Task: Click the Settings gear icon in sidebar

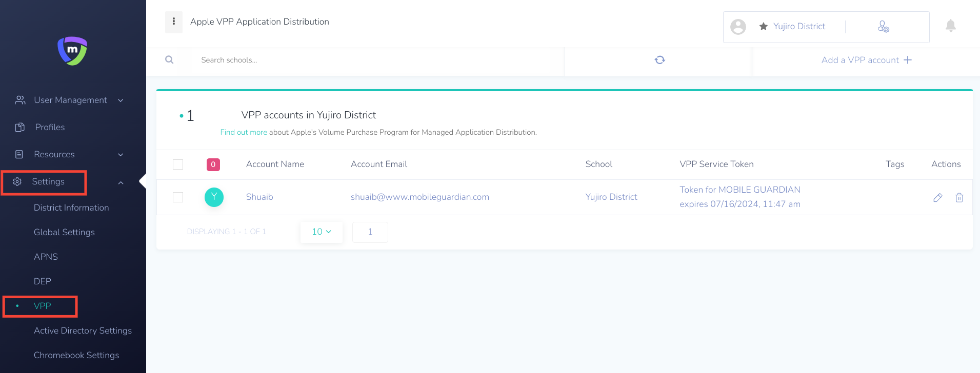Action: coord(17,181)
